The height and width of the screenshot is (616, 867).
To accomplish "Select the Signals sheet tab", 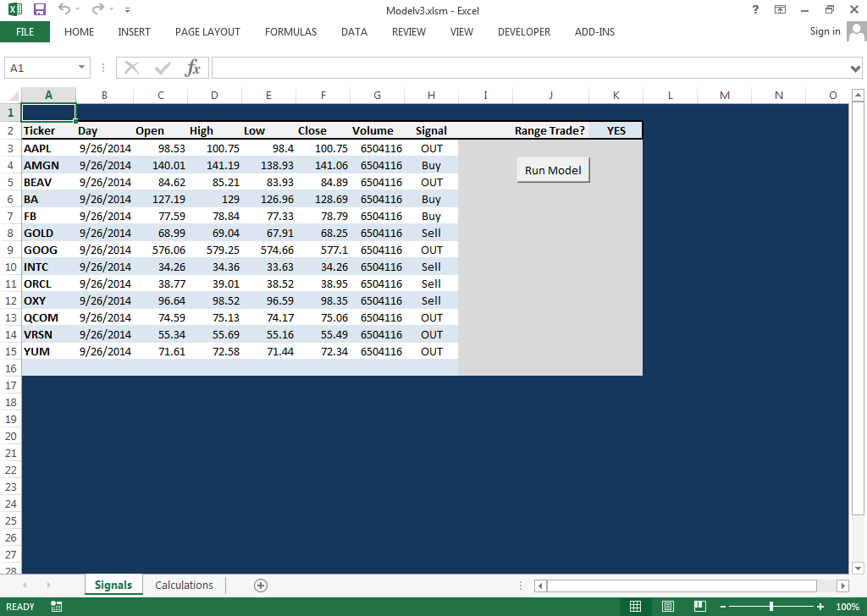I will click(113, 585).
